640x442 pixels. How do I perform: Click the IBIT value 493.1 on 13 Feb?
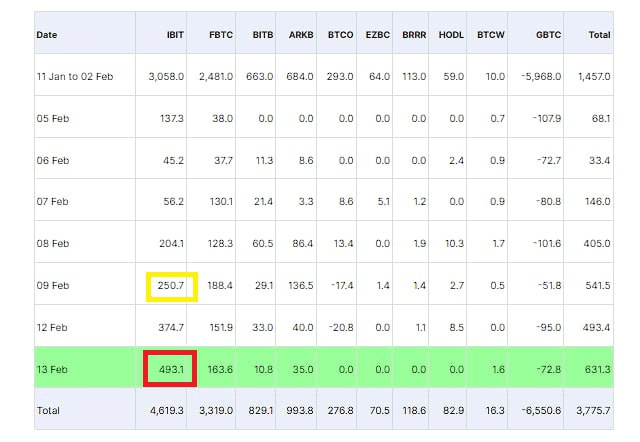(x=171, y=369)
